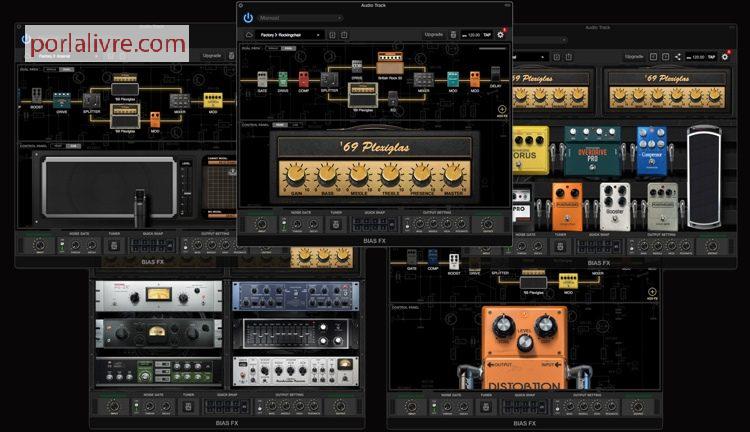Select BOOST pedal in the top-left window
This screenshot has width=750, height=432.
(37, 96)
